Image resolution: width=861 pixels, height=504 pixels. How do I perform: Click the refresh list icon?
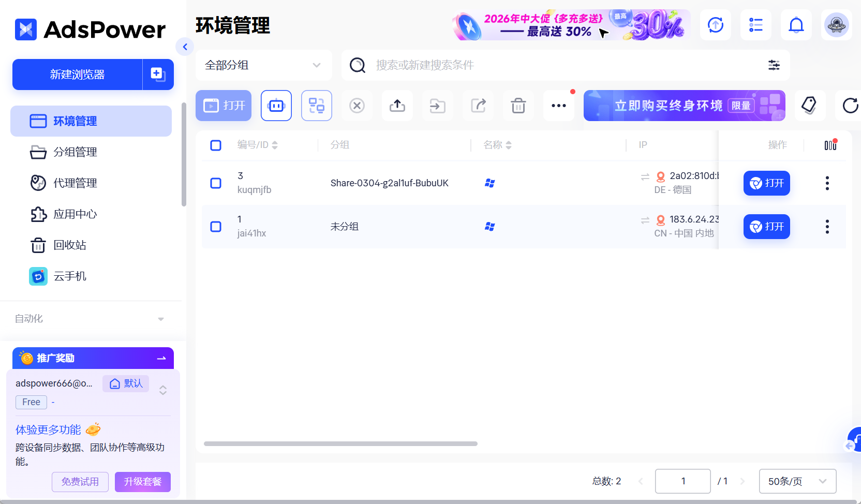(x=849, y=106)
